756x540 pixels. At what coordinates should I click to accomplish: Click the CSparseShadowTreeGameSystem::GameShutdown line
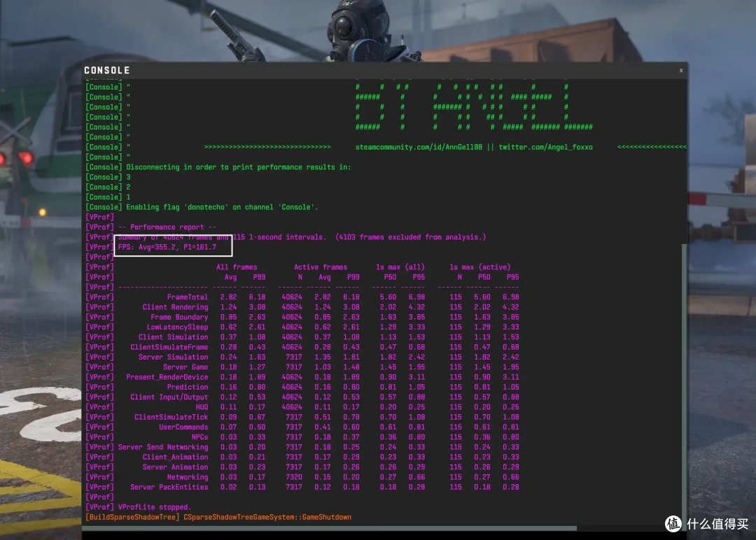[x=267, y=517]
